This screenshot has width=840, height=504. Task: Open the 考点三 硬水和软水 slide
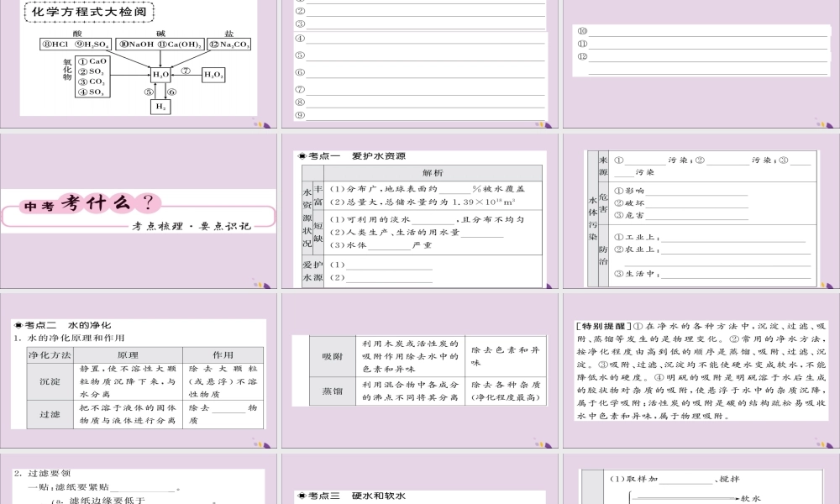click(x=419, y=478)
